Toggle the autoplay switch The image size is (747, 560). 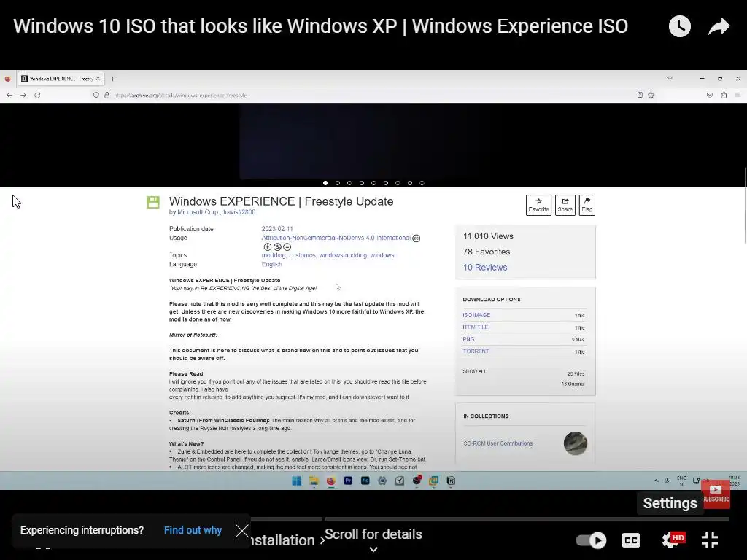(591, 540)
